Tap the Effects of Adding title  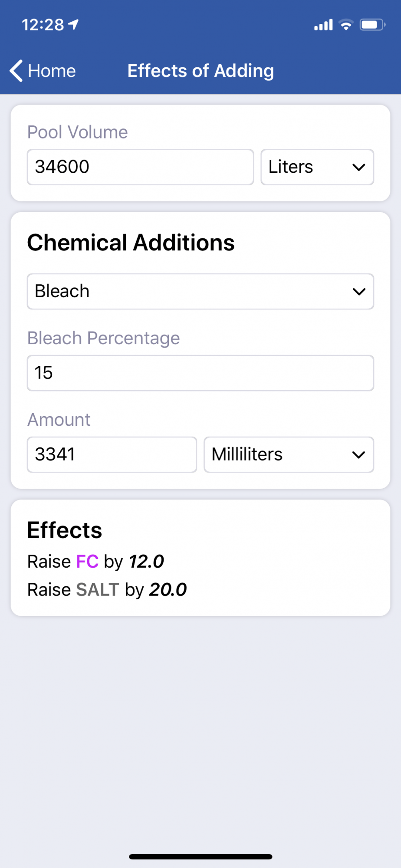tap(200, 71)
